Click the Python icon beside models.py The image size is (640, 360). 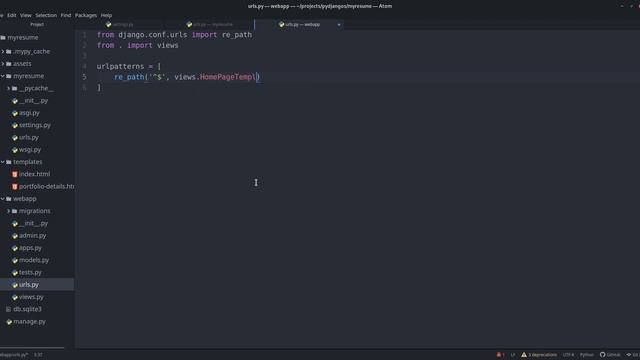15,260
